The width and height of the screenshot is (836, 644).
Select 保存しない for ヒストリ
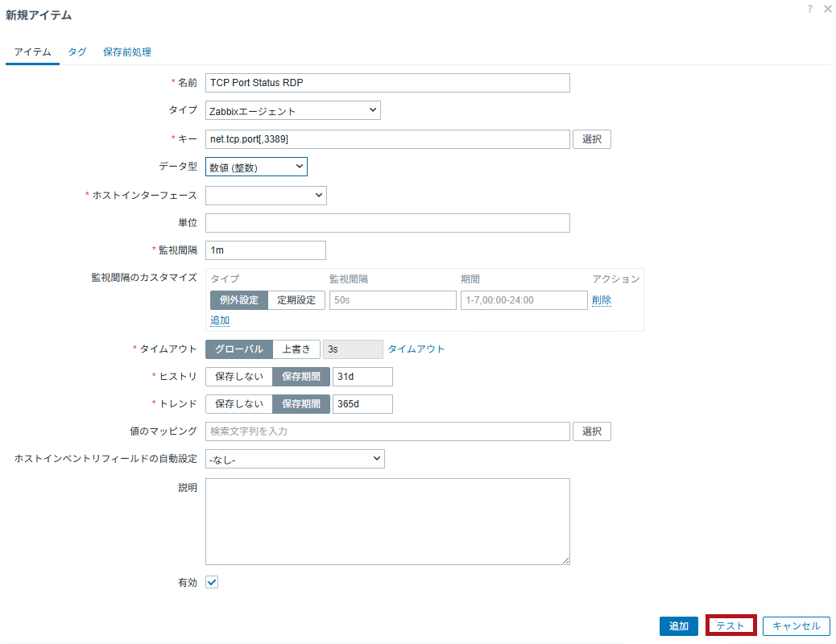point(239,377)
